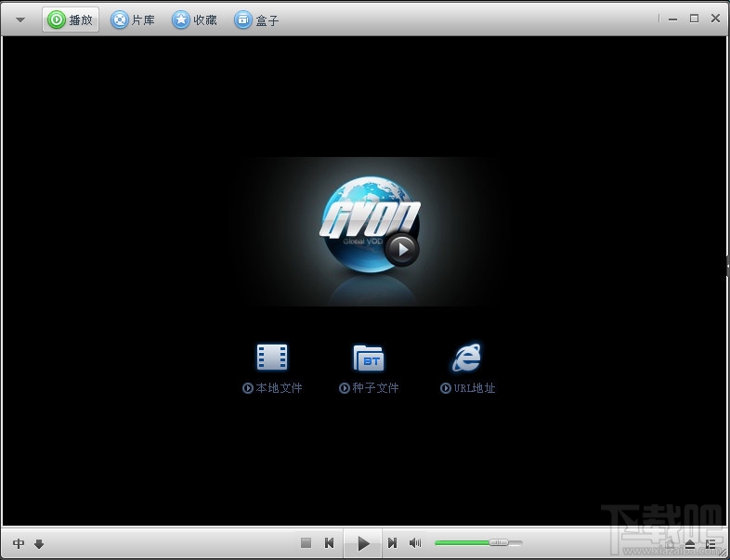The width and height of the screenshot is (730, 560).
Task: Open the 本地文件 link
Action: [x=272, y=388]
